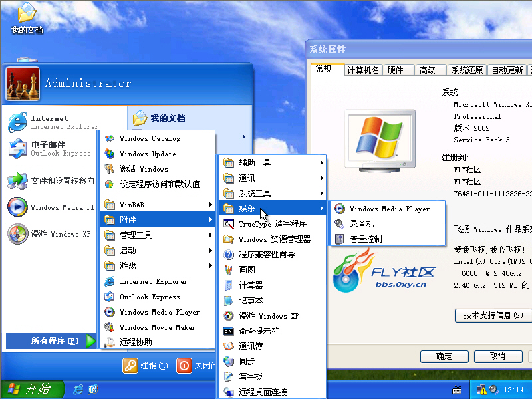Launch 计算器 calculator icon
The image size is (532, 399).
point(229,285)
